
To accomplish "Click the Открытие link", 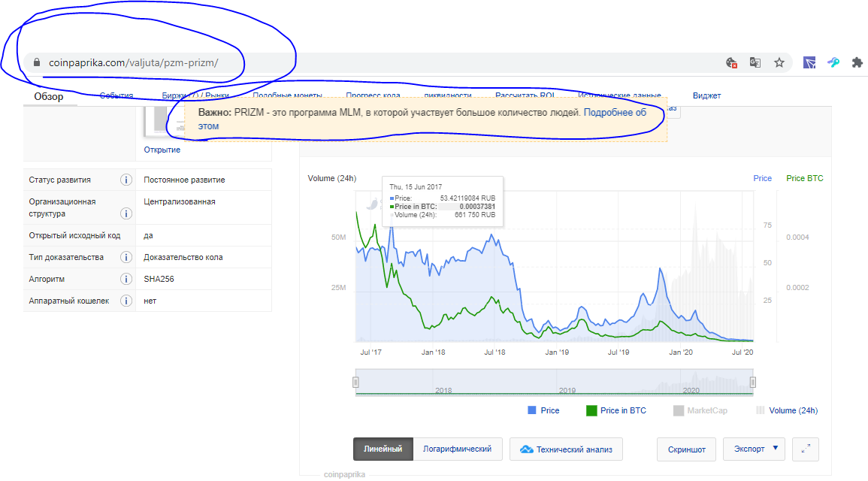I will tap(162, 150).
